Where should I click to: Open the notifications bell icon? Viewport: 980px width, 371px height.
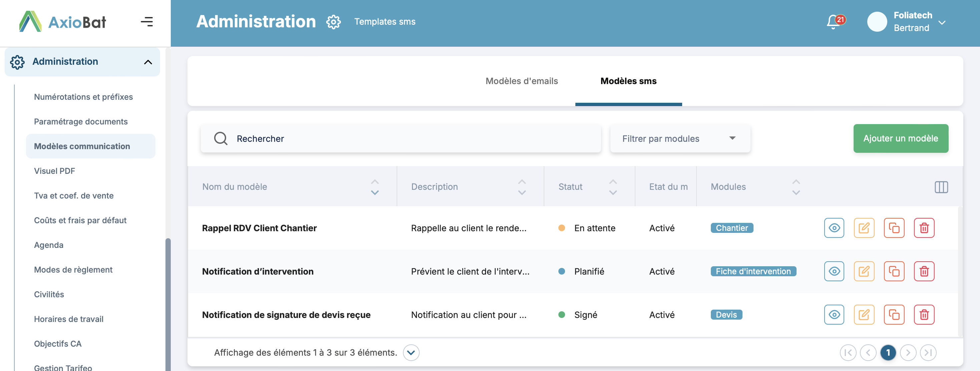(x=834, y=22)
